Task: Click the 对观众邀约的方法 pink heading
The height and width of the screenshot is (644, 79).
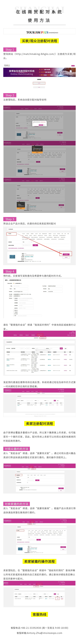Action: tap(17, 449)
